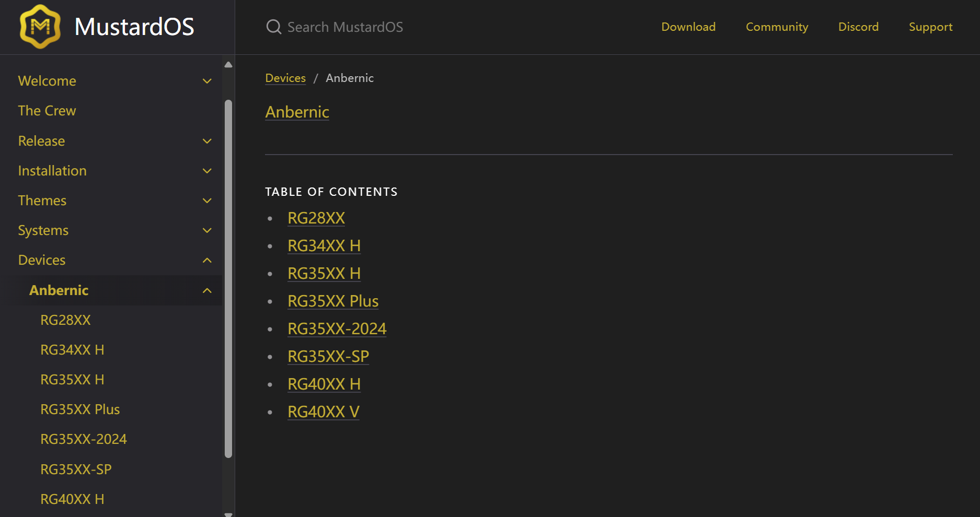Viewport: 980px width, 517px height.
Task: Click the MustardOS hexagon logo icon
Action: (x=40, y=27)
